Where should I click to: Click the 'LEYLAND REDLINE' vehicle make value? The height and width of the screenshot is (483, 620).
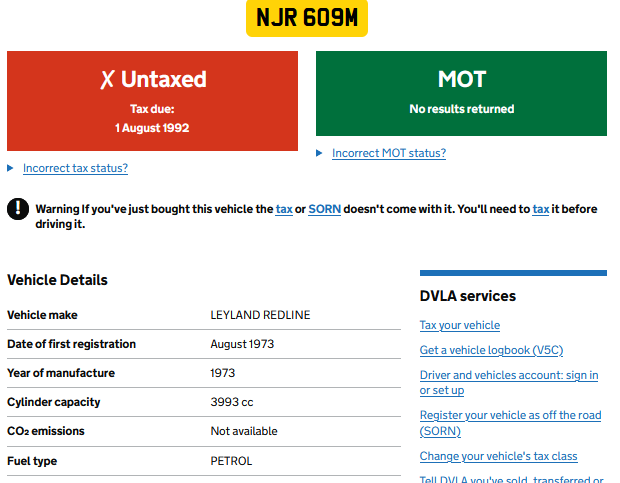pos(260,315)
